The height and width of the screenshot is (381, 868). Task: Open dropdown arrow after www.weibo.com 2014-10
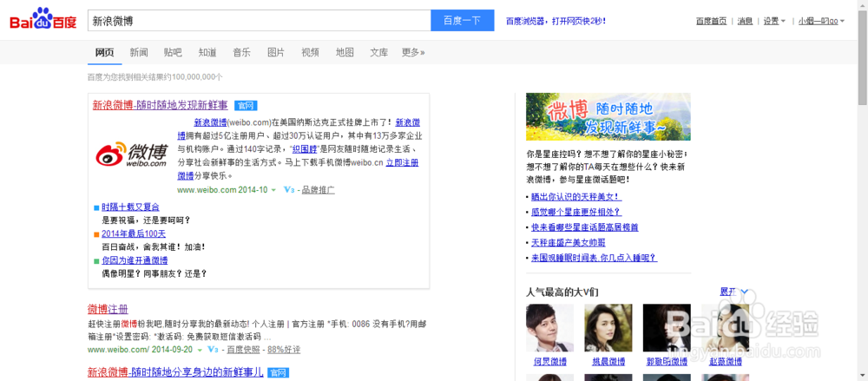pyautogui.click(x=273, y=191)
